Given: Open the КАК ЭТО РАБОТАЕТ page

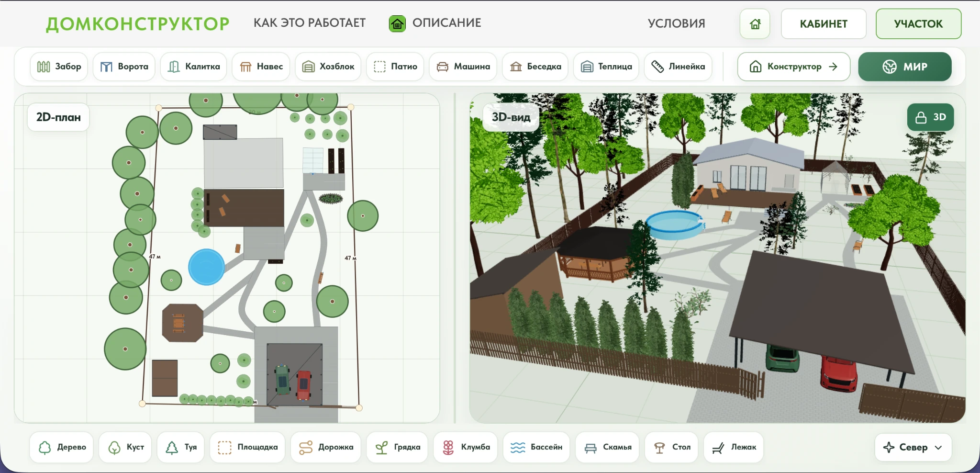Looking at the screenshot, I should coord(310,23).
